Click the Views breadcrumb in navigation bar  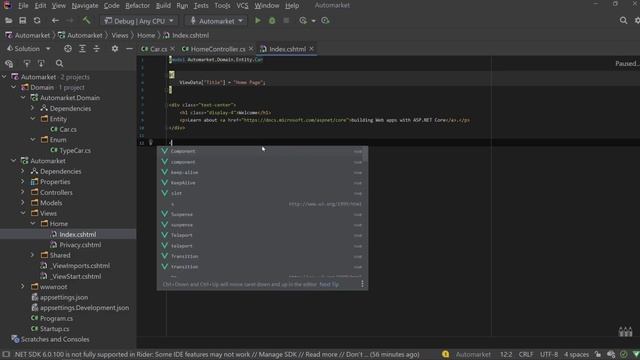tap(120, 35)
